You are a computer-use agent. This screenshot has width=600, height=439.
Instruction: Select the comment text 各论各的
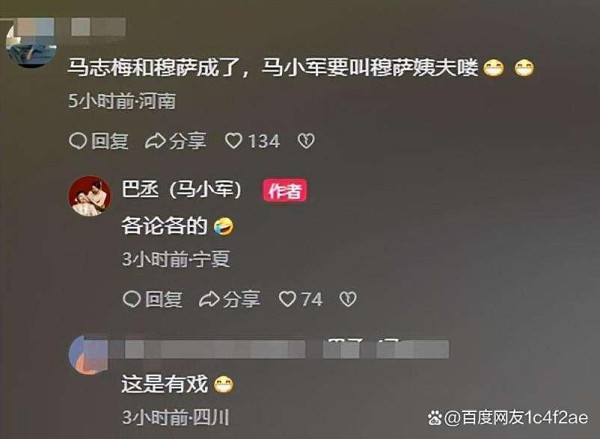(x=165, y=226)
